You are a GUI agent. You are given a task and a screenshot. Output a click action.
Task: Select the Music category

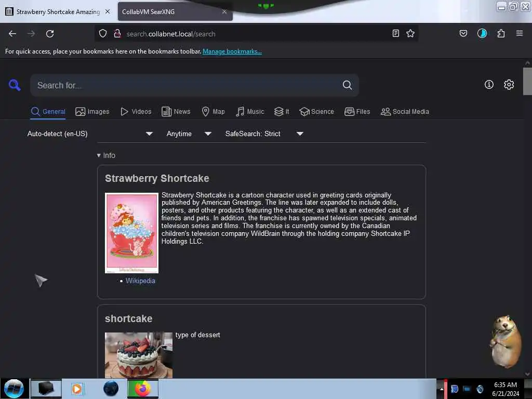(250, 111)
